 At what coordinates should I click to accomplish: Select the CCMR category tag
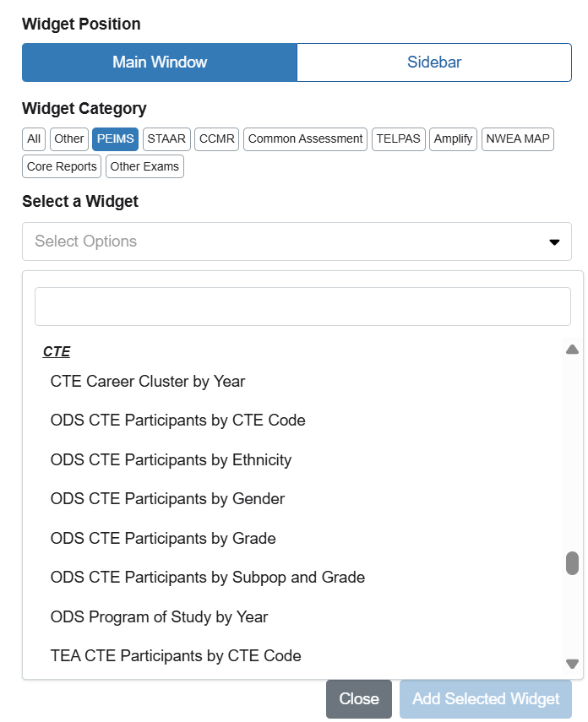click(x=217, y=138)
